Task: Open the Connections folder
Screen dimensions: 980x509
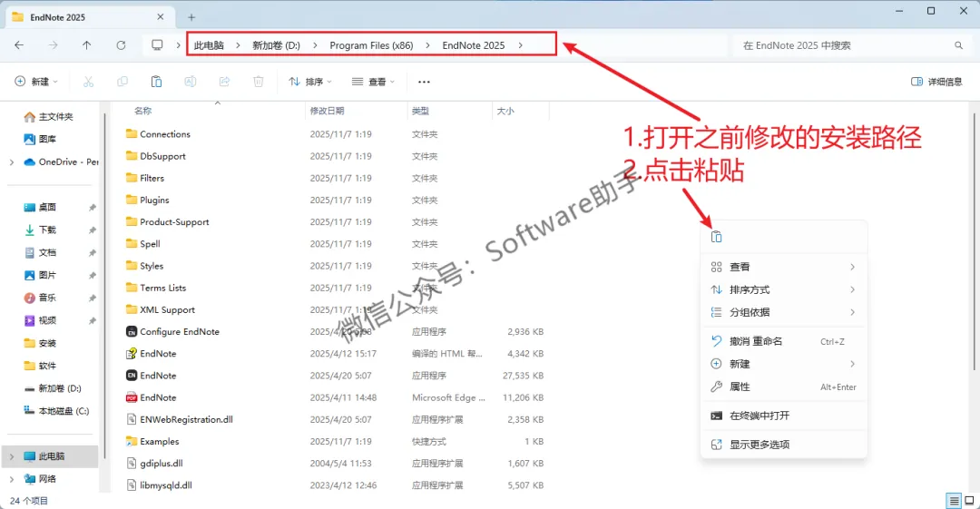Action: tap(158, 133)
